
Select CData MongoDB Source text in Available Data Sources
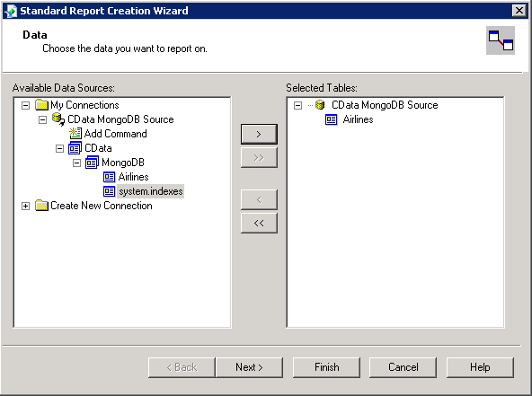[120, 119]
